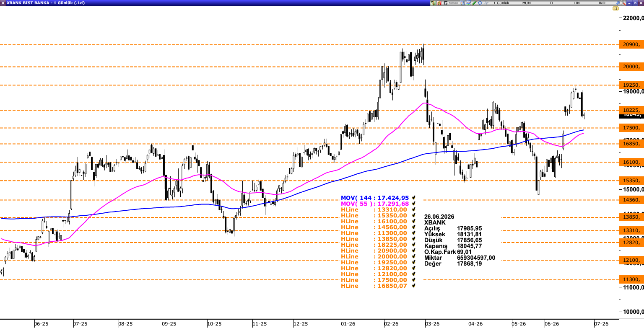Click the Açılış value 17985,95
Viewport: 644px width, 328px height.
[470, 228]
